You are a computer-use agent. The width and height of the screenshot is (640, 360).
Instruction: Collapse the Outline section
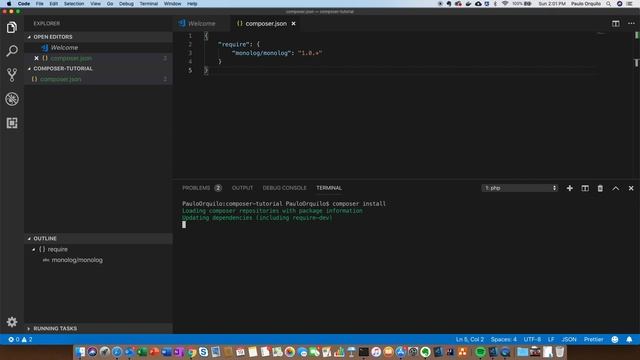[29, 238]
